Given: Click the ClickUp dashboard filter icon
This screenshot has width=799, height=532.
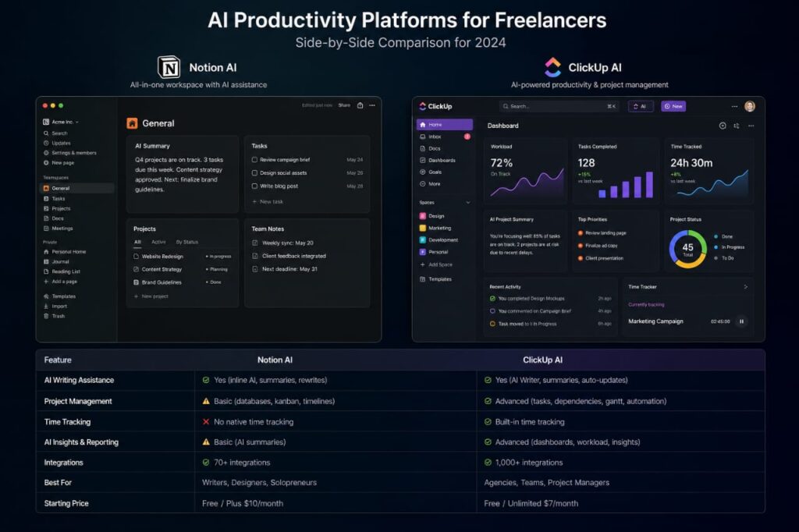Looking at the screenshot, I should tap(737, 126).
